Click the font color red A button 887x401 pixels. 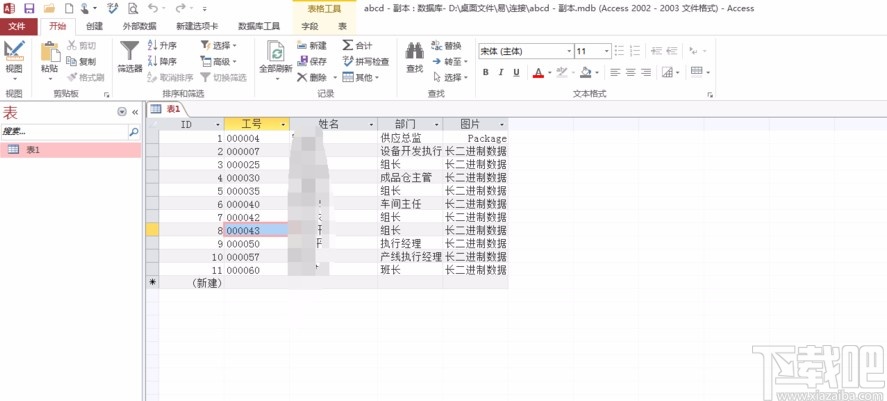[x=538, y=72]
